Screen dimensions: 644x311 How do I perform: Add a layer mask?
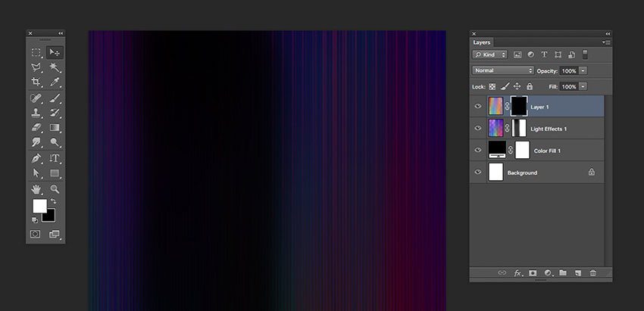click(533, 273)
